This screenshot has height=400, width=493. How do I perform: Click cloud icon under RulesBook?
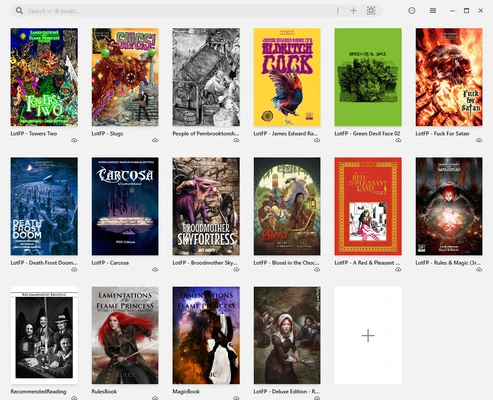coord(155,398)
